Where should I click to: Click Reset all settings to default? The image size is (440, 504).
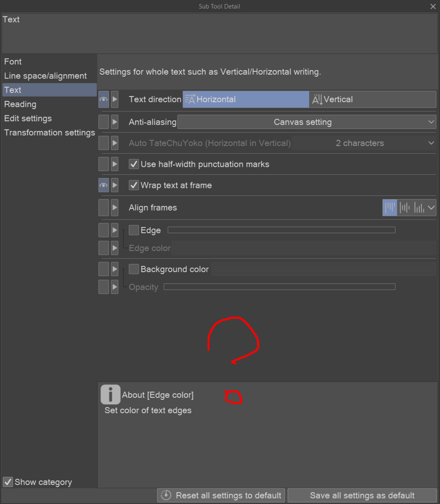point(221,495)
